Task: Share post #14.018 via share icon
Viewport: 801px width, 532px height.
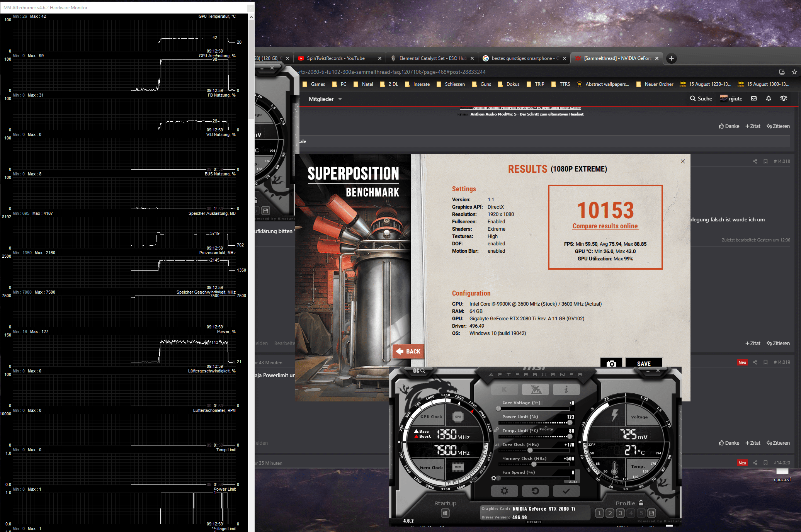Action: [x=755, y=161]
